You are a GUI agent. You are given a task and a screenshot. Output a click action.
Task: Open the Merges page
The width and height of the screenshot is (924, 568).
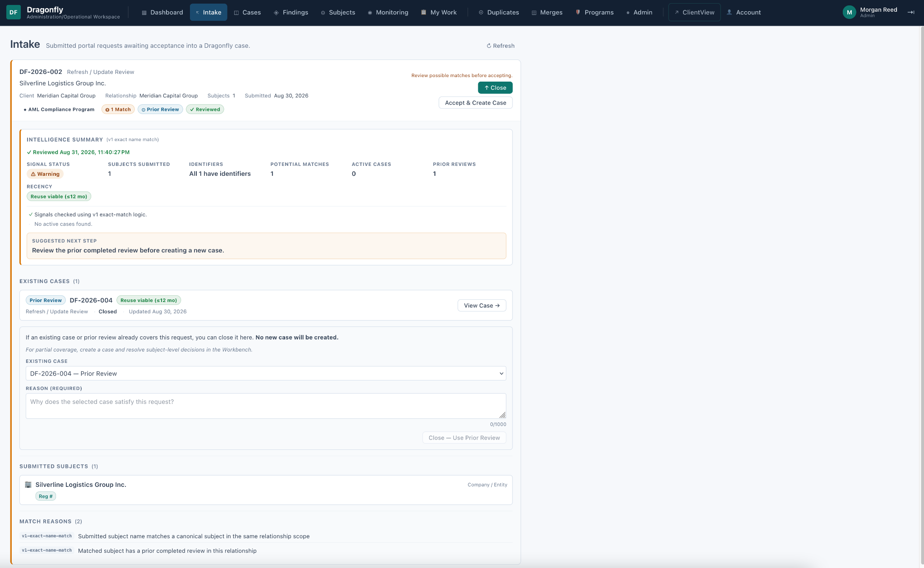click(x=547, y=13)
